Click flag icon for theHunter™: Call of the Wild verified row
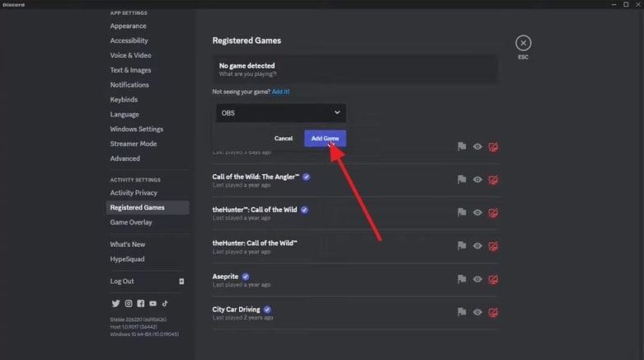Screen dimensions: 644x360 (x=462, y=212)
